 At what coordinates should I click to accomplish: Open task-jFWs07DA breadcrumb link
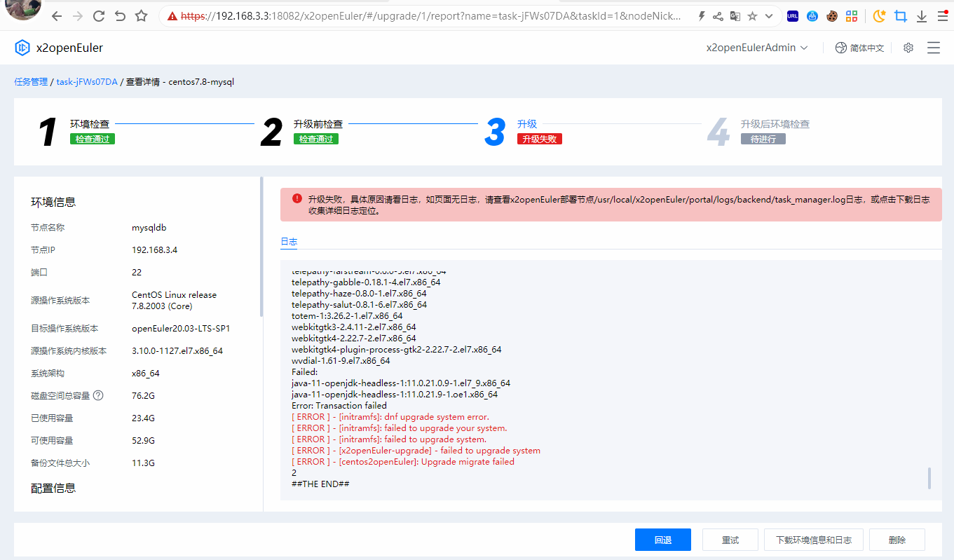tap(87, 81)
